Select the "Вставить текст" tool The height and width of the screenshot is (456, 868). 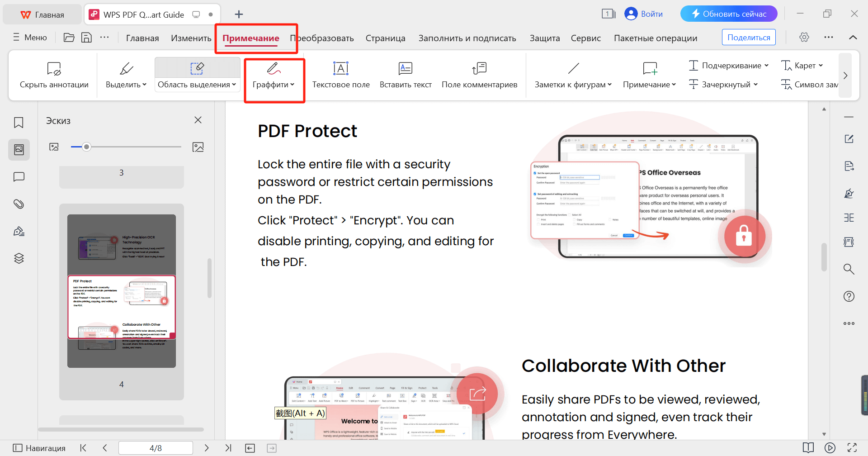click(405, 75)
